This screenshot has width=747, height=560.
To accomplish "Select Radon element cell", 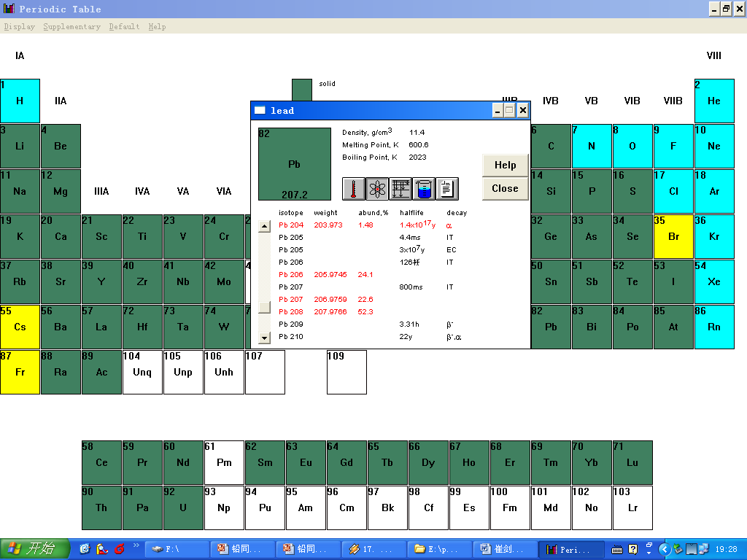I will [714, 327].
